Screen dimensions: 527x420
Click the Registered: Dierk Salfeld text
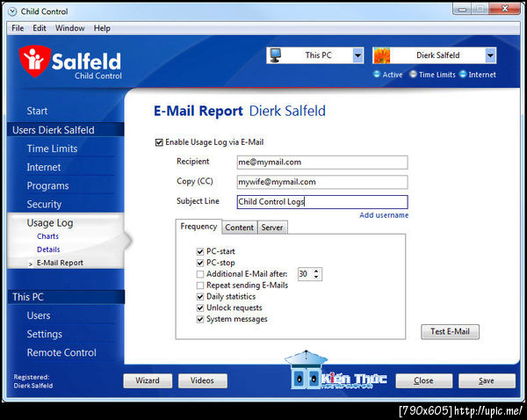coord(33,381)
